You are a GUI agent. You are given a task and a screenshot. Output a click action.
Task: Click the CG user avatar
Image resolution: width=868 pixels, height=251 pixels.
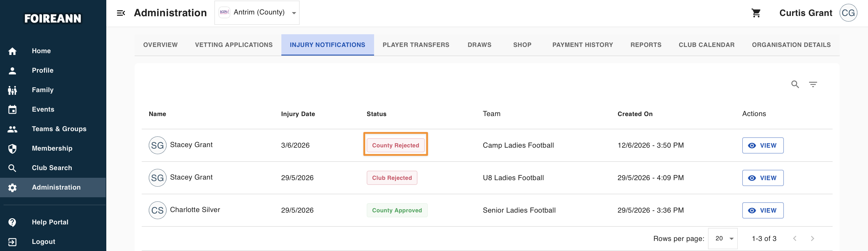click(x=848, y=13)
